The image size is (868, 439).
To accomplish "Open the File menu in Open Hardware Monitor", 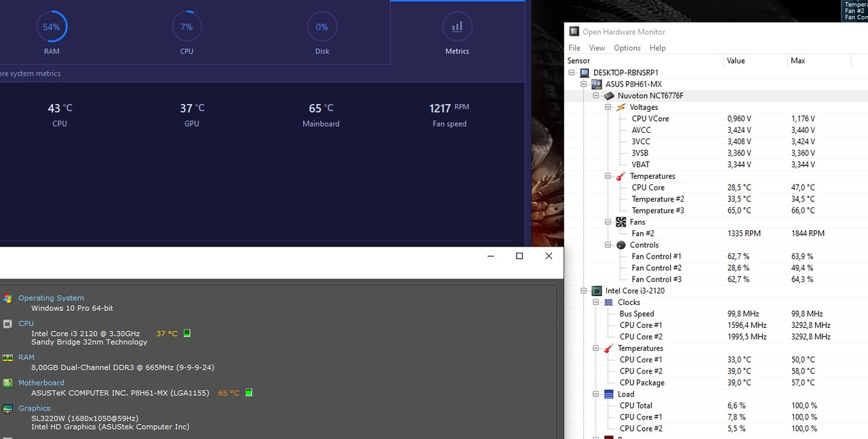I will click(x=574, y=48).
